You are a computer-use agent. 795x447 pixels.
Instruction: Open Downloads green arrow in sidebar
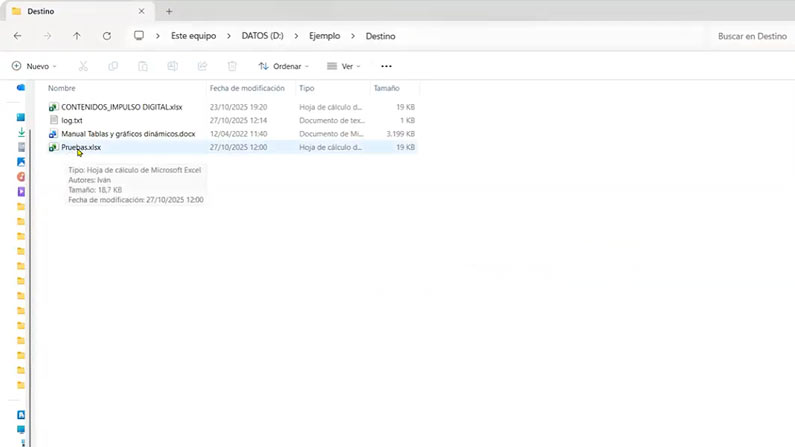[21, 132]
